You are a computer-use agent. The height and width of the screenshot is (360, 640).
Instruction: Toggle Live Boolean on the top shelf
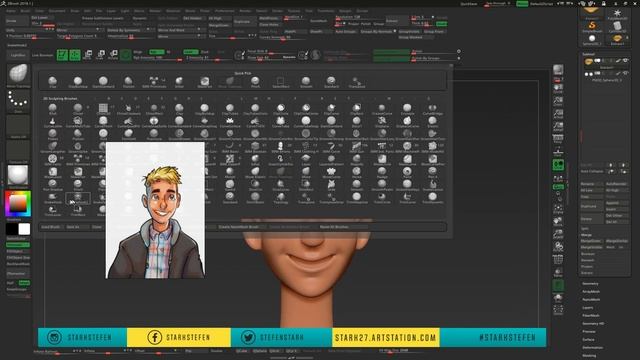coord(42,55)
